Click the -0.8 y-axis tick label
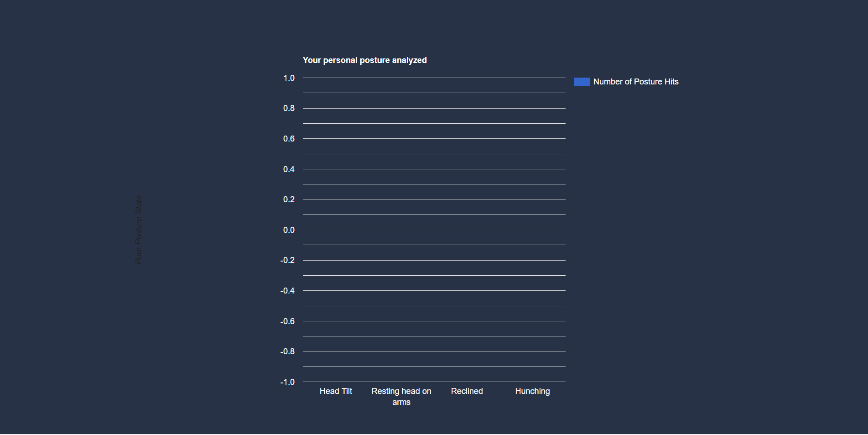 287,351
